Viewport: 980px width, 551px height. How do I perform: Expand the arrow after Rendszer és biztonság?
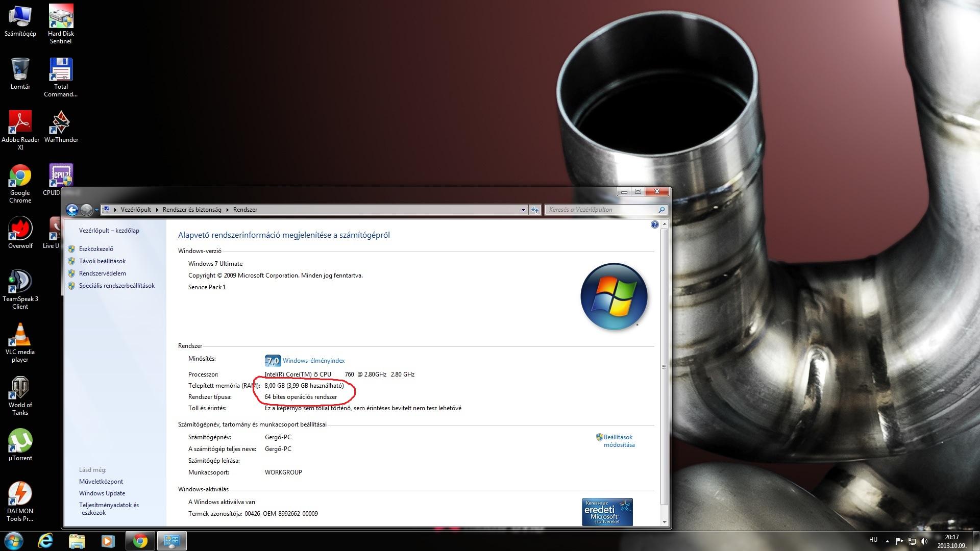(228, 210)
